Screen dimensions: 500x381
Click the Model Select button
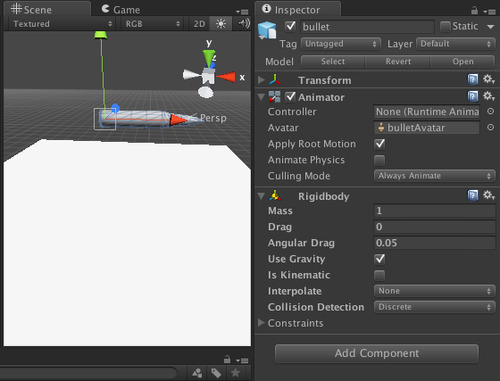333,61
